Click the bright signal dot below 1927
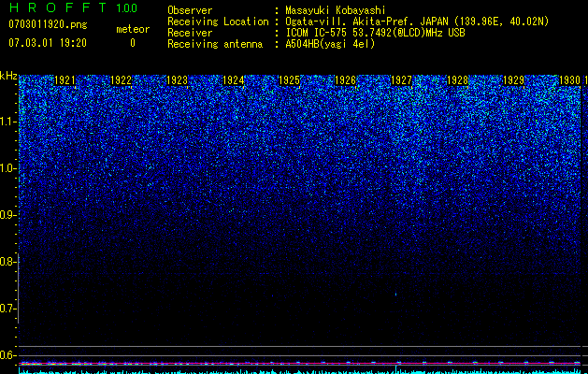588x374 pixels. [395, 295]
